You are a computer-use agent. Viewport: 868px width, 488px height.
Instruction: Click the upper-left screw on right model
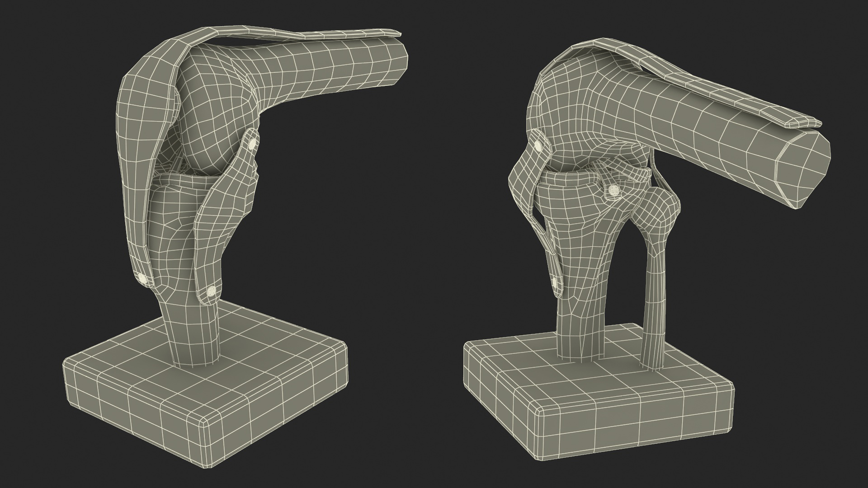[539, 145]
